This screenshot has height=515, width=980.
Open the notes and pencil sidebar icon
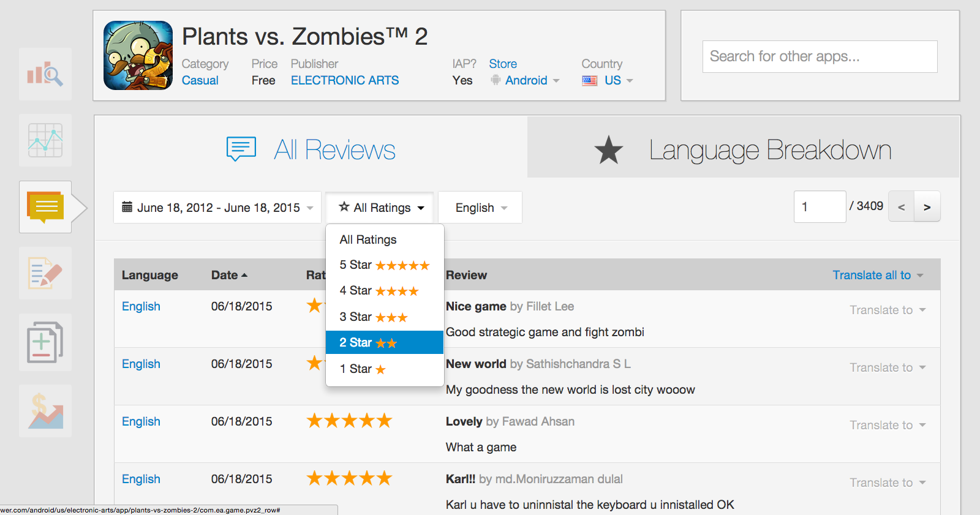(45, 273)
